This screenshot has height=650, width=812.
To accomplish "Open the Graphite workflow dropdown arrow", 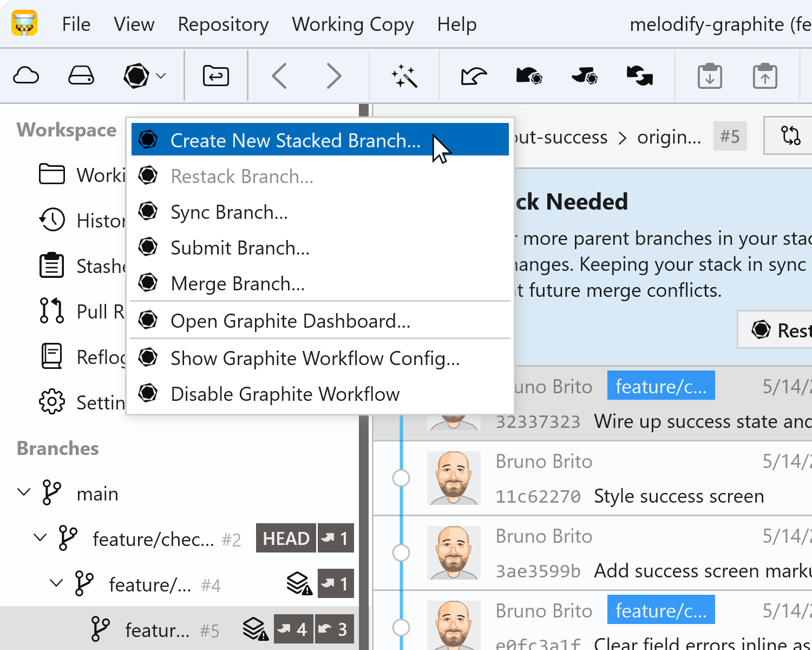I will click(x=161, y=76).
